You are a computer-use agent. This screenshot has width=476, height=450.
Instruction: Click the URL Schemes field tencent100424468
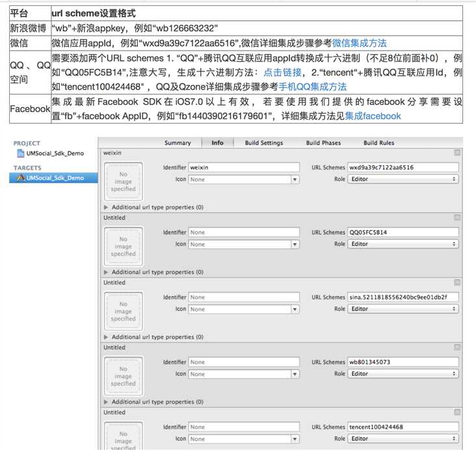click(x=403, y=427)
